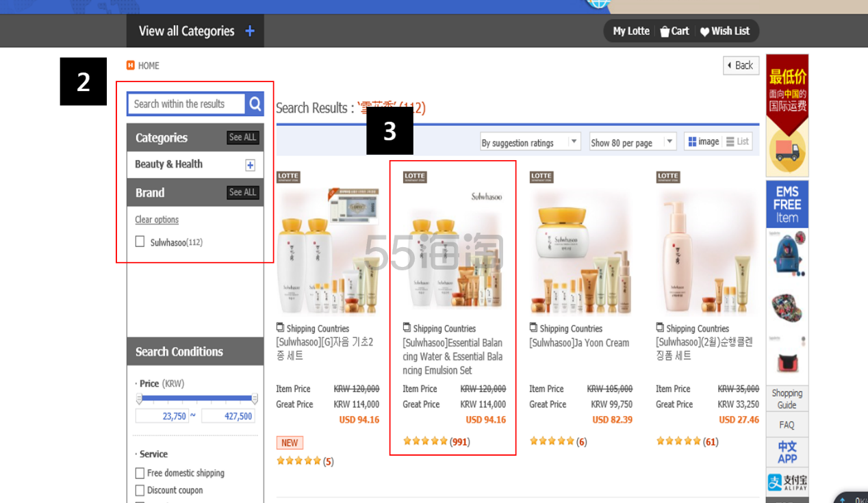Click the left price slider handle
Viewport: 868px width, 503px height.
pyautogui.click(x=140, y=398)
